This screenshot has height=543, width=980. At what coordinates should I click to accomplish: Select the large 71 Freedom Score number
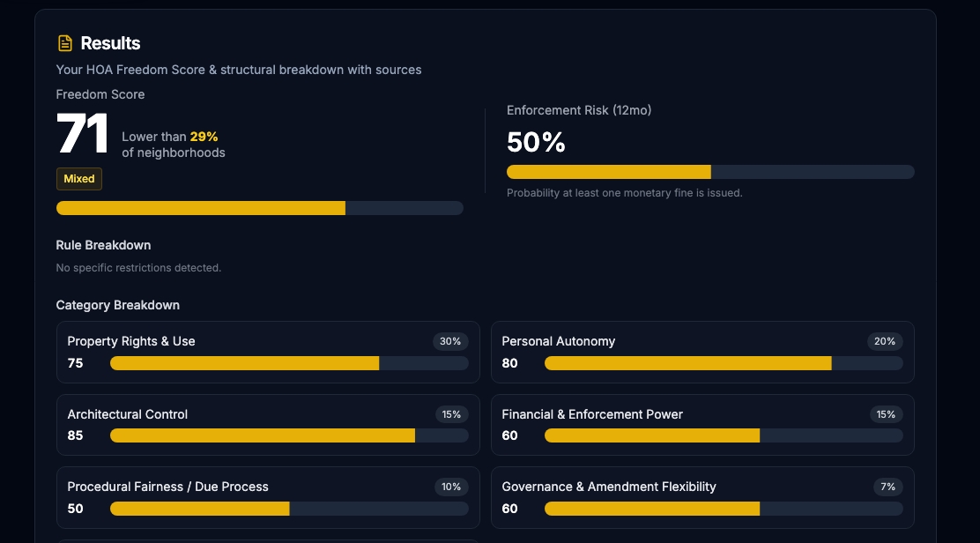[x=82, y=135]
